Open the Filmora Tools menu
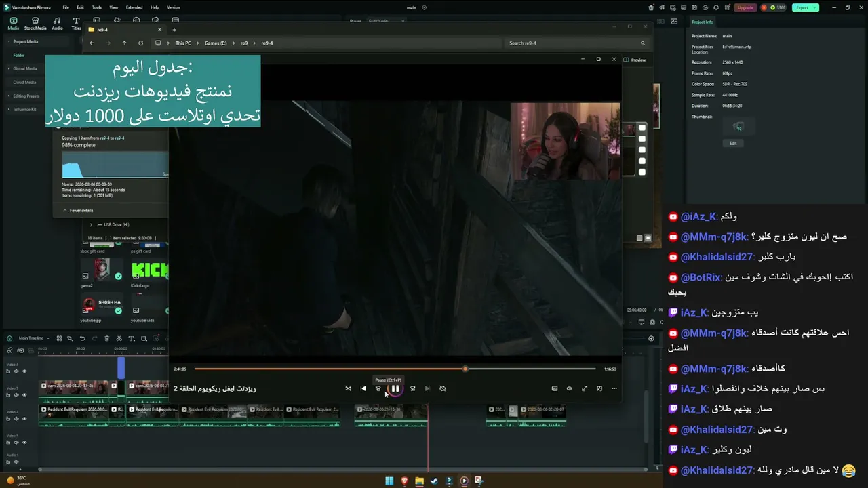868x488 pixels. click(x=97, y=7)
